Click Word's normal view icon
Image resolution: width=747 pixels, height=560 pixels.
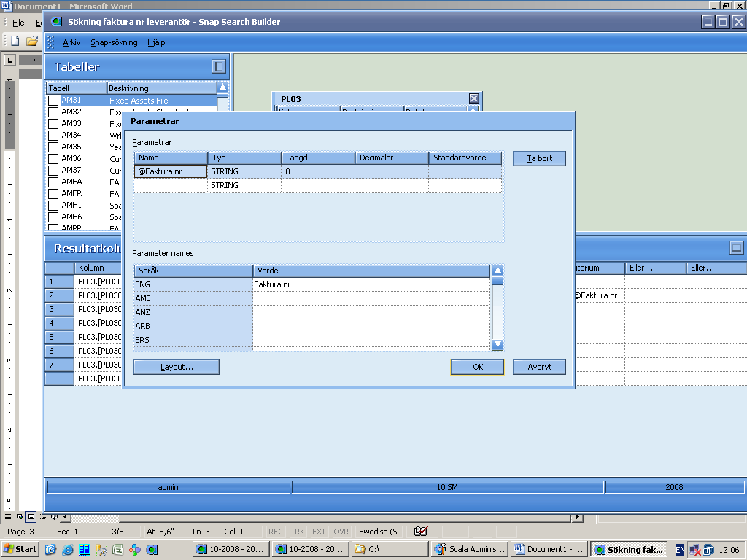8,517
